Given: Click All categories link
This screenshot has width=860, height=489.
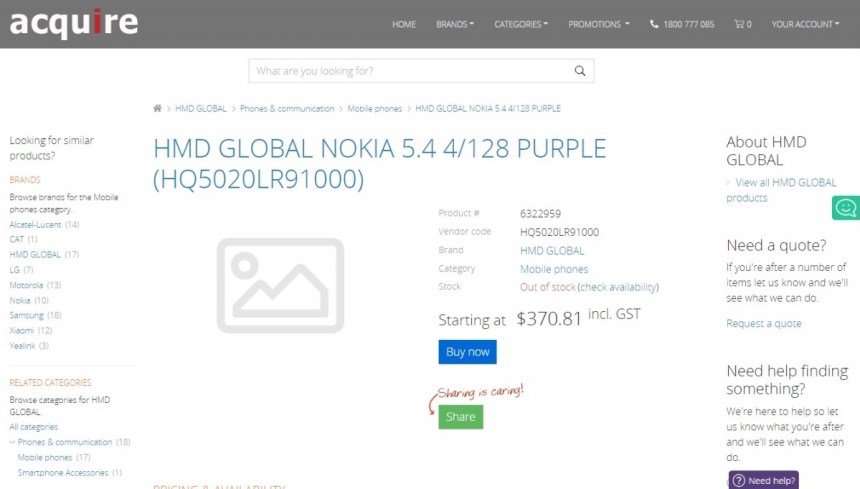Looking at the screenshot, I should click(x=33, y=427).
